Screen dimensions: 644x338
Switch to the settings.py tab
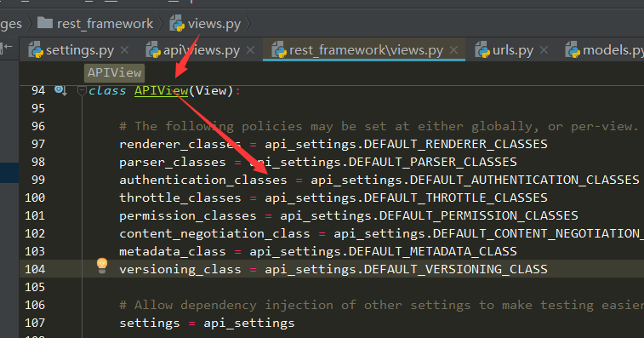80,50
